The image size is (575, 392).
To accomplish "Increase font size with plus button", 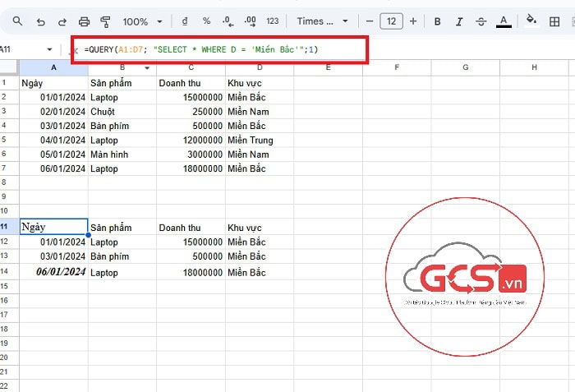I will 413,21.
